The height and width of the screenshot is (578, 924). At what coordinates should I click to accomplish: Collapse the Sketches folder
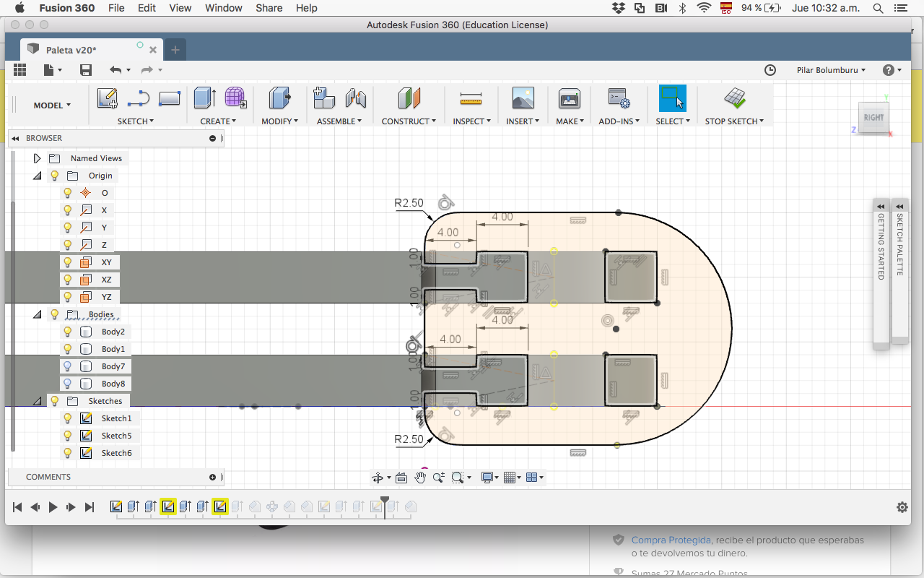38,401
